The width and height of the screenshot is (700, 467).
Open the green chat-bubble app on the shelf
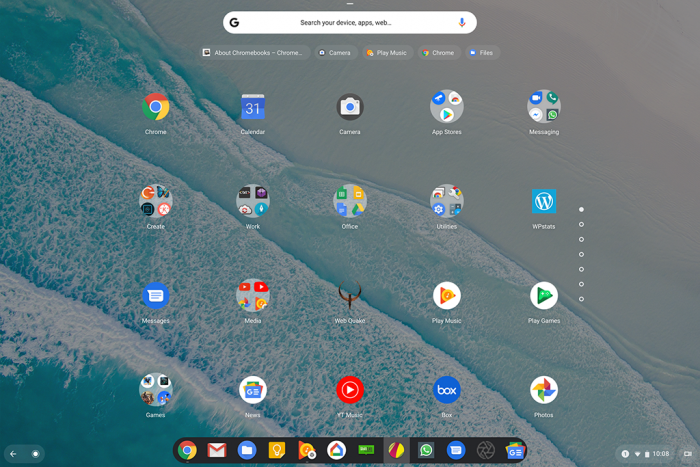[367, 450]
